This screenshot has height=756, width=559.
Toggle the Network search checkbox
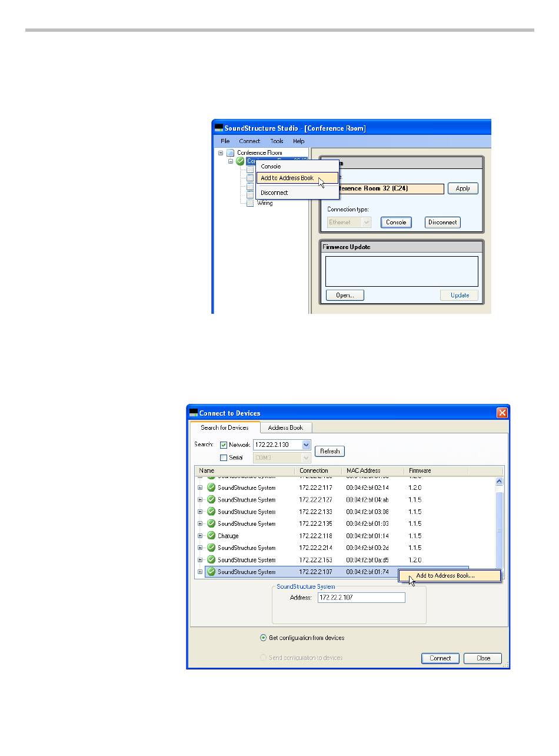(223, 445)
